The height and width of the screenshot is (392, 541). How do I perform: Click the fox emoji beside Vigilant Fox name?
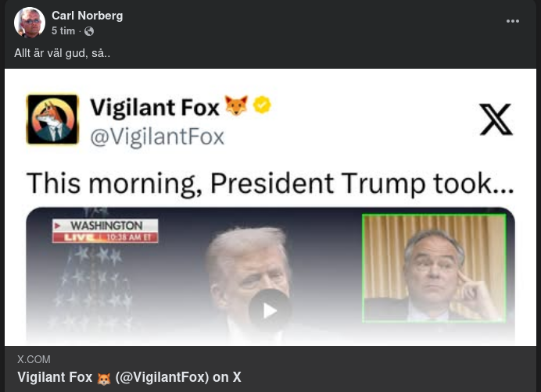point(235,106)
